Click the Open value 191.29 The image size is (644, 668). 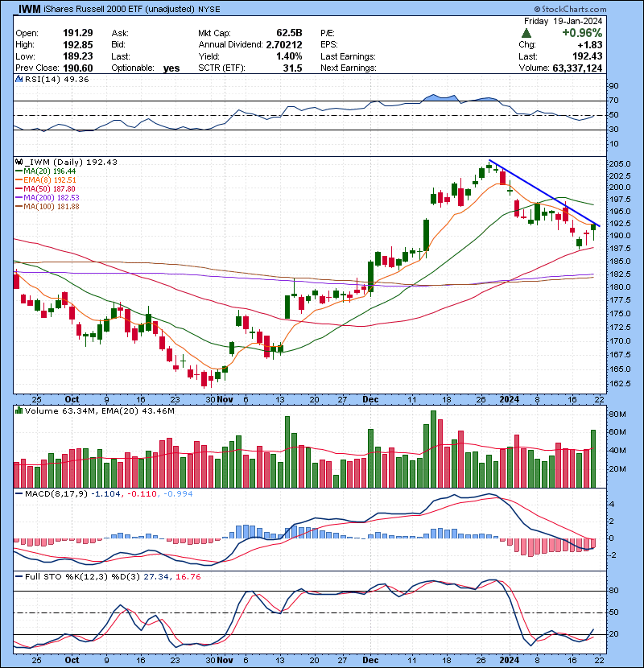pyautogui.click(x=78, y=33)
